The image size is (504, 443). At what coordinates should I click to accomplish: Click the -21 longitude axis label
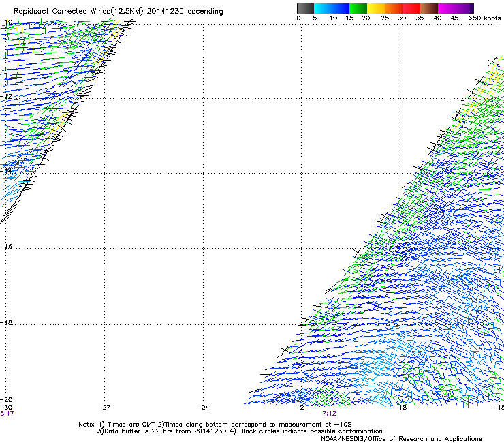302,408
